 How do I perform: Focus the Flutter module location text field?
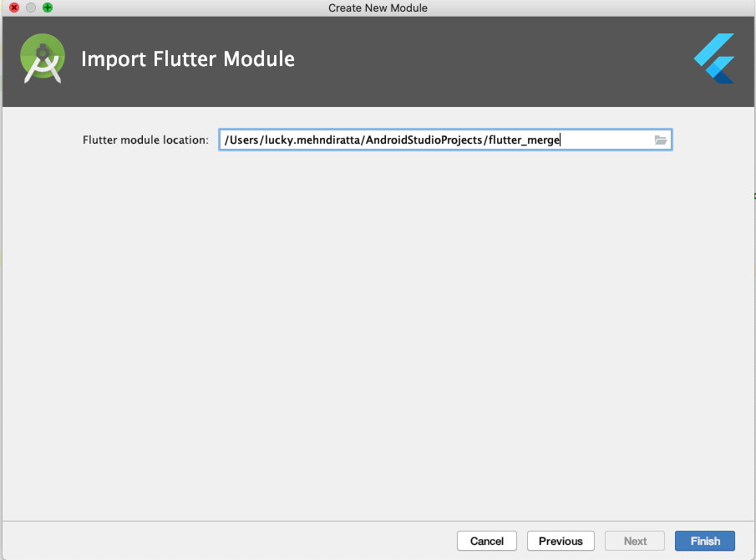pyautogui.click(x=445, y=140)
